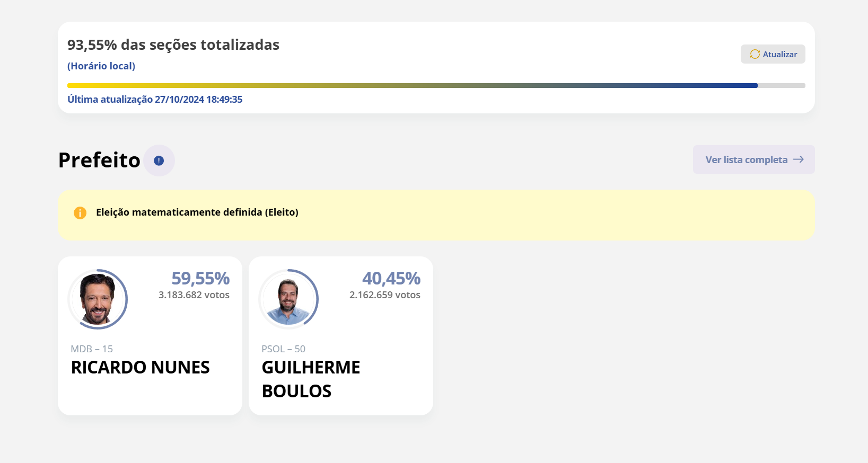Select Ricardo Nunes's candidate photo

click(98, 299)
